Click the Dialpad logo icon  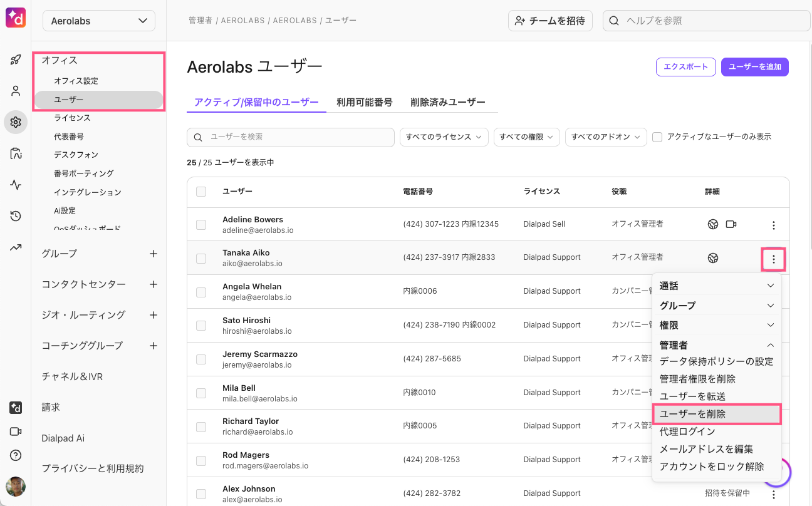pyautogui.click(x=16, y=18)
